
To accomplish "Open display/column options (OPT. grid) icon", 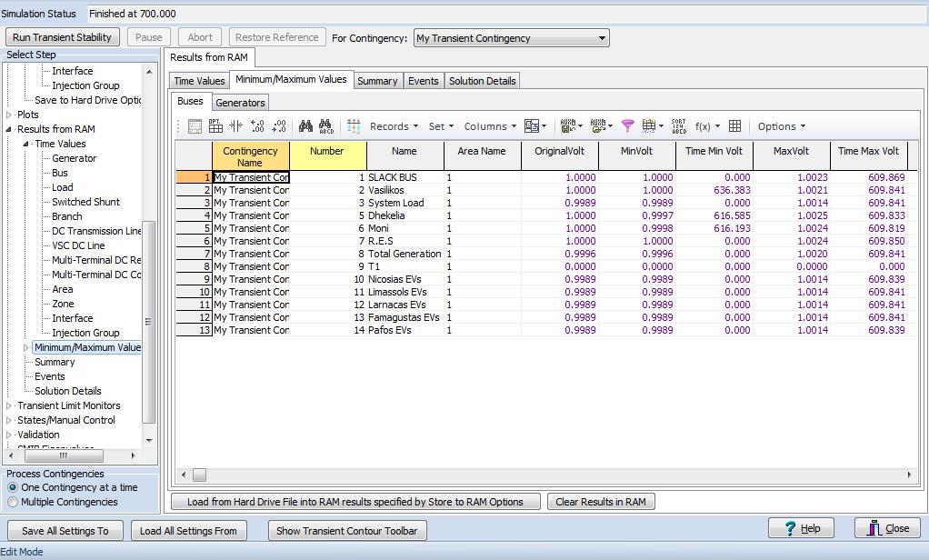I will coord(215,126).
